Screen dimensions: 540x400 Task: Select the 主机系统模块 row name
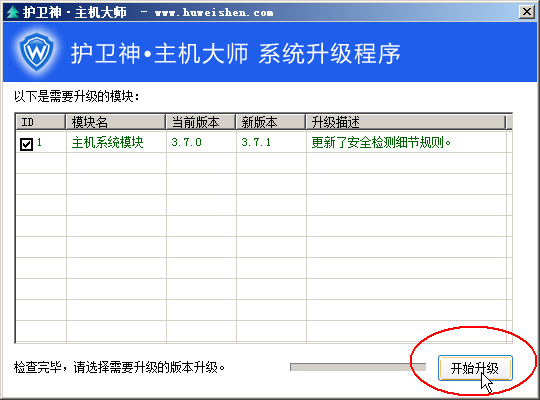pos(107,142)
